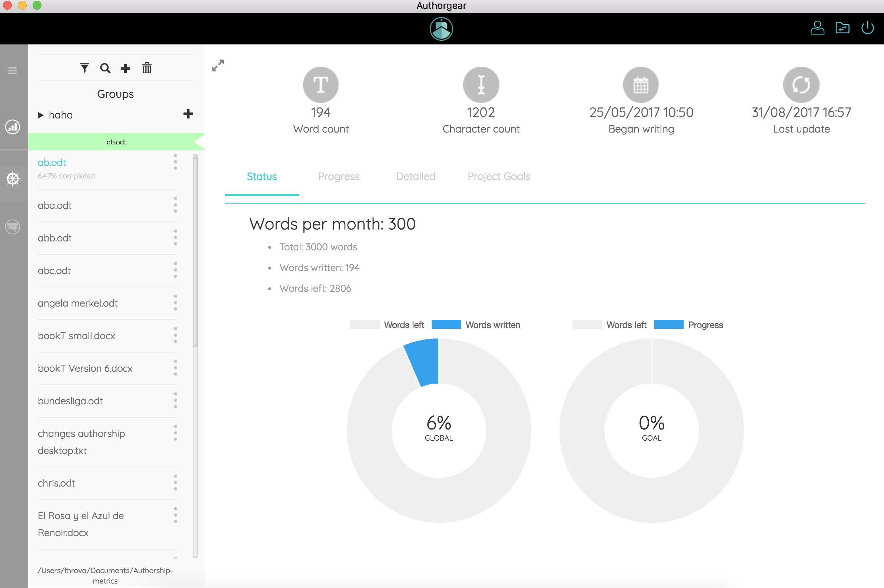Click the Began writing calendar icon

click(641, 85)
